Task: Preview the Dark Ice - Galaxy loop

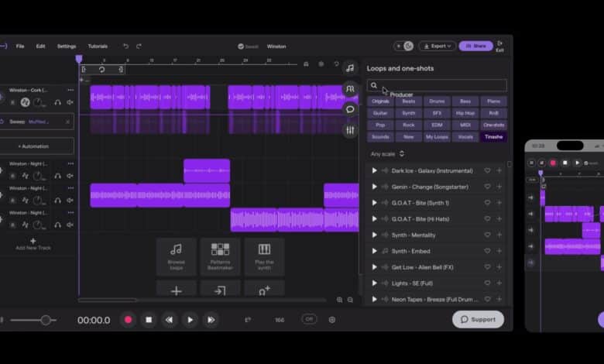Action: tap(374, 170)
